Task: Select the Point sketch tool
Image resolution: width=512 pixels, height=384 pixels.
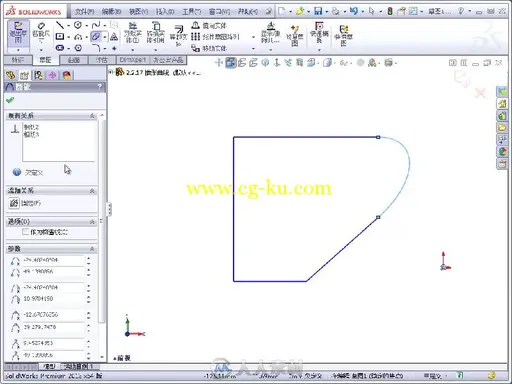Action: (x=114, y=48)
